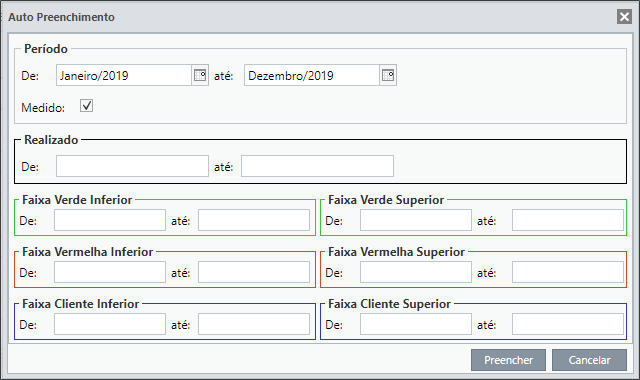Click the Faixa Verde Inferior label

pos(77,200)
